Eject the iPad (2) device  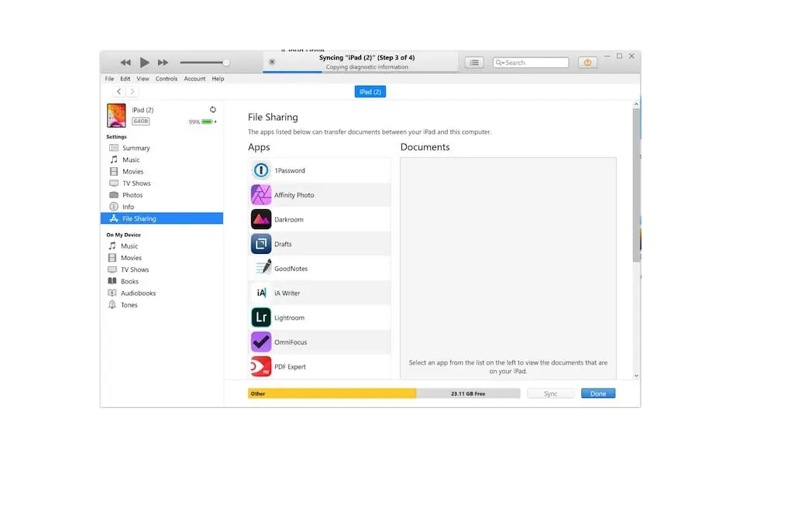212,110
